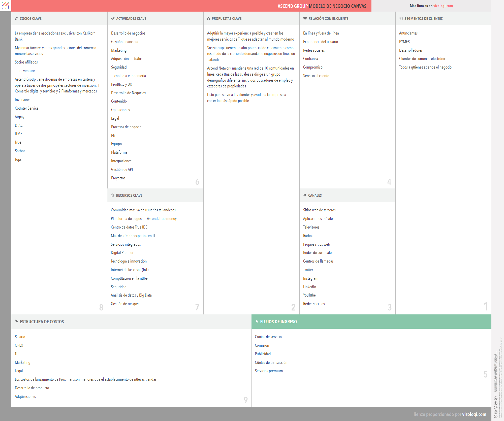Viewport: 504px width, 421px height.
Task: Click the Ascend Group Modelo de Negocio title
Action: tap(322, 6)
